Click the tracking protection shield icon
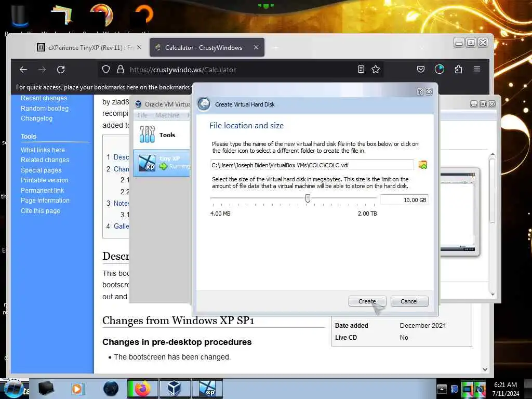This screenshot has height=399, width=532. (106, 70)
